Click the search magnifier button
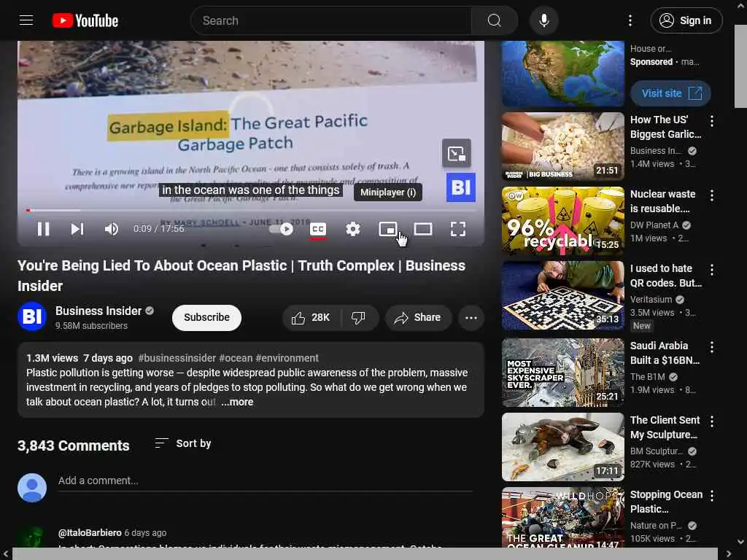747x560 pixels. (x=494, y=20)
